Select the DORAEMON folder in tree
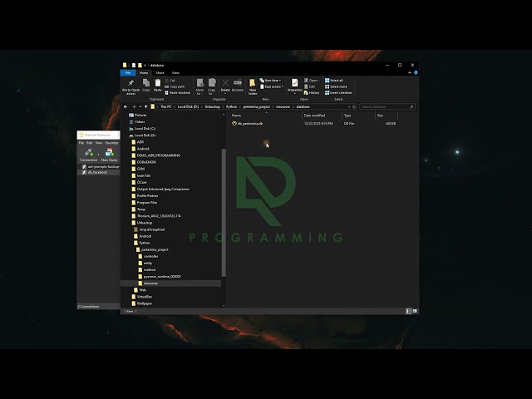Image resolution: width=532 pixels, height=399 pixels. coord(144,162)
